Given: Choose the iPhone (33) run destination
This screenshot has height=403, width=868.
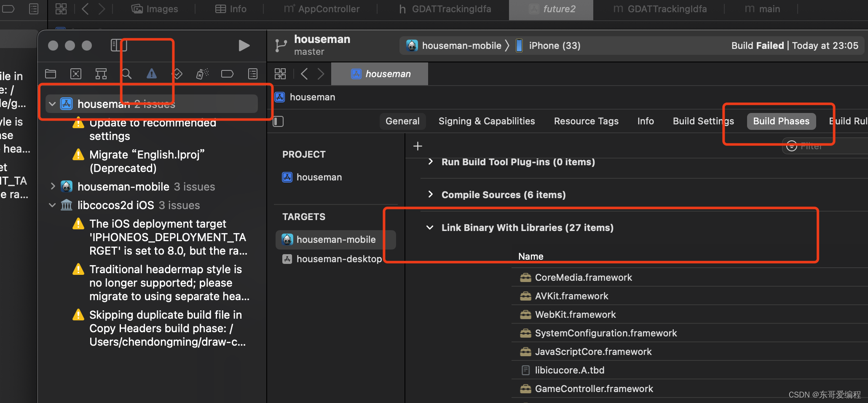Looking at the screenshot, I should (549, 46).
